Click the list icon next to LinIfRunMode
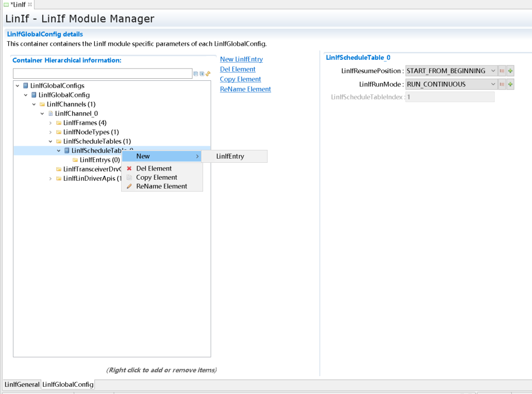 point(502,84)
